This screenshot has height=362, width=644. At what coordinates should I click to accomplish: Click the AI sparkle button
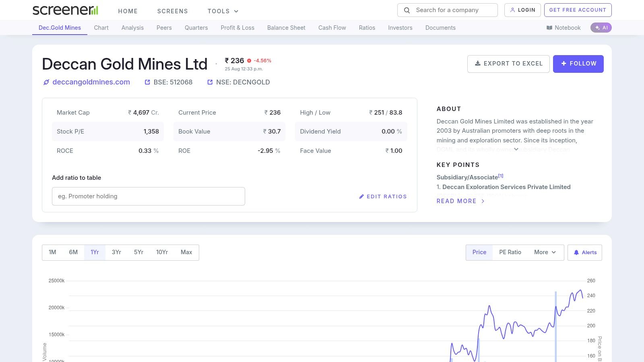click(x=601, y=28)
